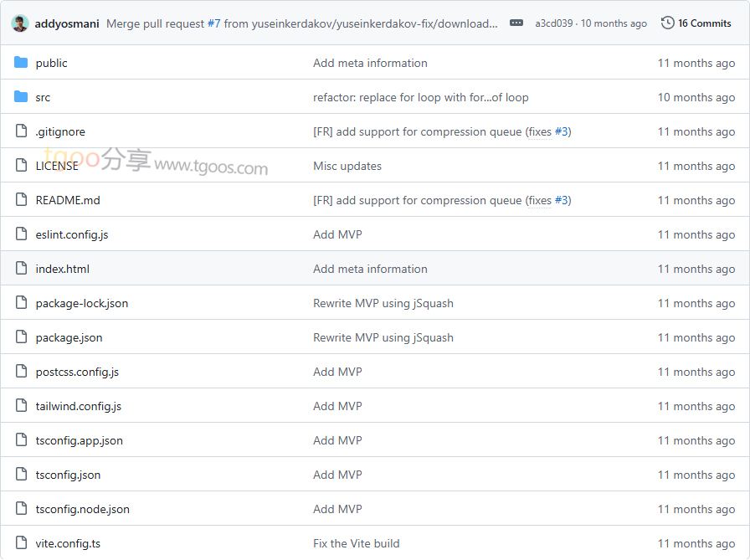Expand commit message with ellipsis button
The image size is (750, 560).
coord(516,23)
